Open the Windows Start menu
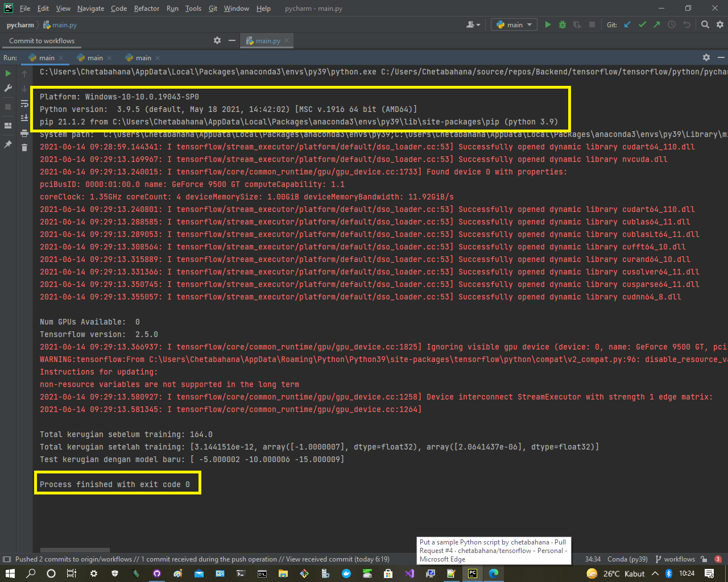 pyautogui.click(x=10, y=573)
